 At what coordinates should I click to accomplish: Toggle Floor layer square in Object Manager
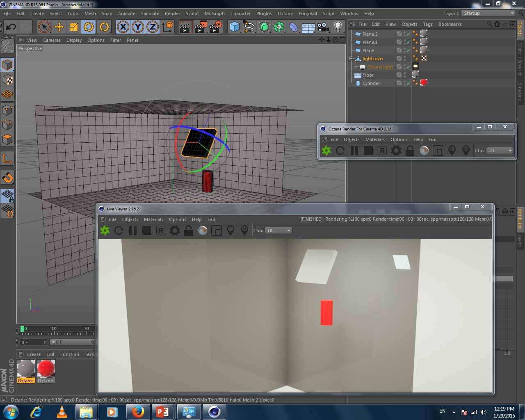[x=399, y=75]
